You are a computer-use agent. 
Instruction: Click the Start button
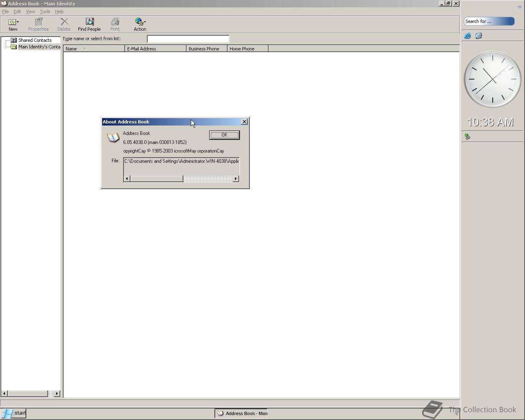tap(14, 413)
